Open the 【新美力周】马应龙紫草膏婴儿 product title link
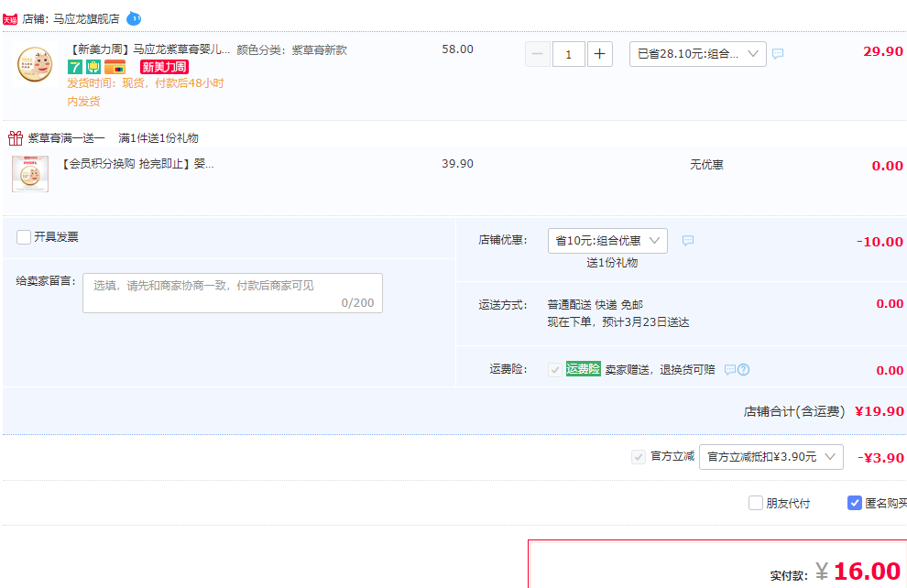Image resolution: width=907 pixels, height=588 pixels. pyautogui.click(x=150, y=49)
